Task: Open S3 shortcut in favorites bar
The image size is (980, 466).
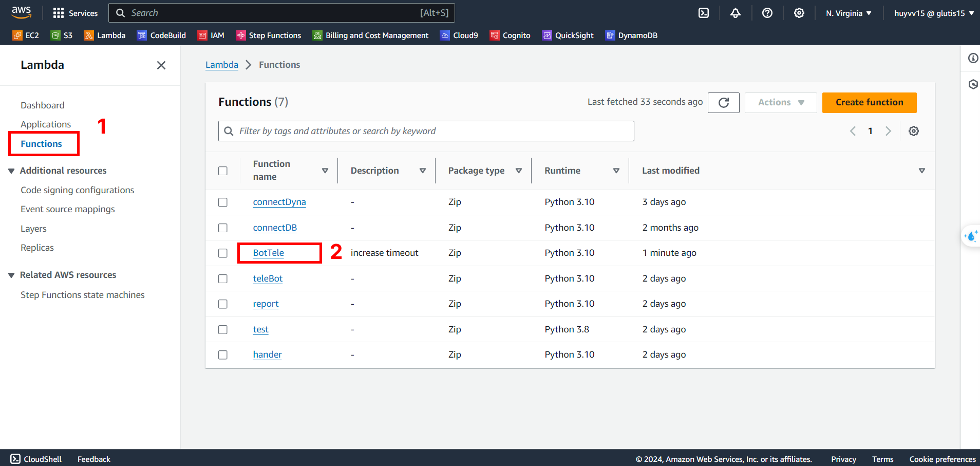Action: 62,35
